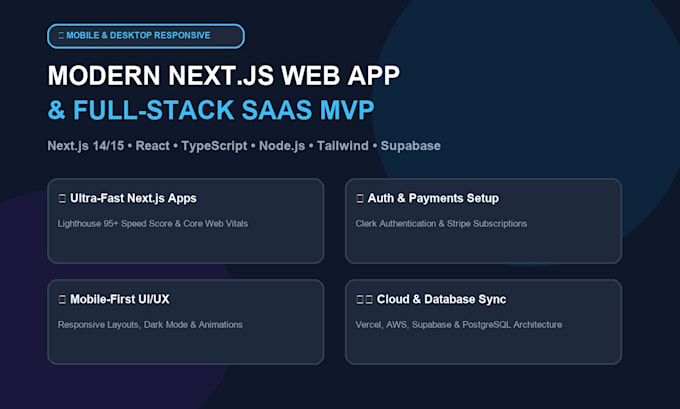Click the icon inside the Mobile & Desktop badge
Screen dimensions: 680x409
tap(61, 36)
